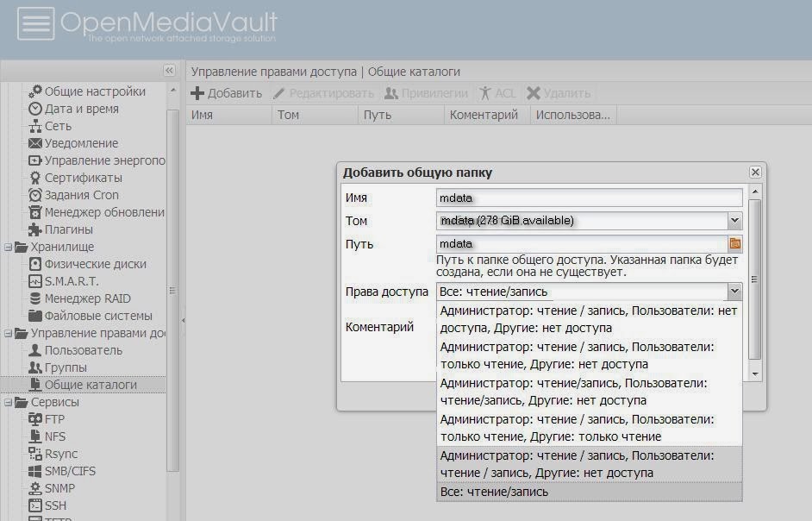This screenshot has height=521, width=812.
Task: Click the Cron jobs alarm icon
Action: [x=34, y=195]
